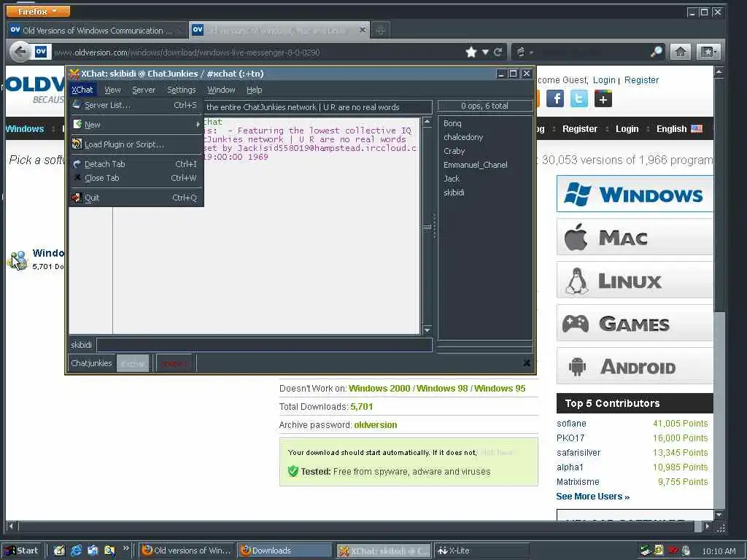Select user Jack in nick list
Viewport: 747px width, 560px height.
click(451, 179)
